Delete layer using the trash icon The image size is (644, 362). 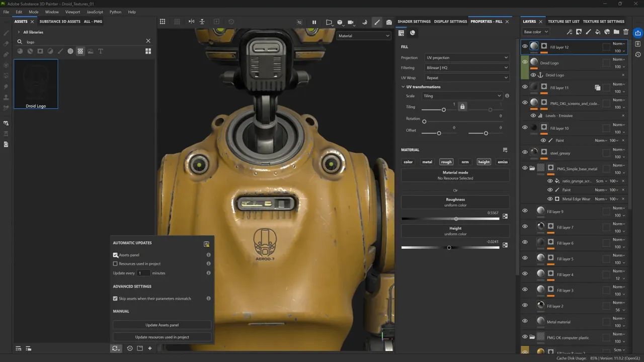click(x=626, y=32)
